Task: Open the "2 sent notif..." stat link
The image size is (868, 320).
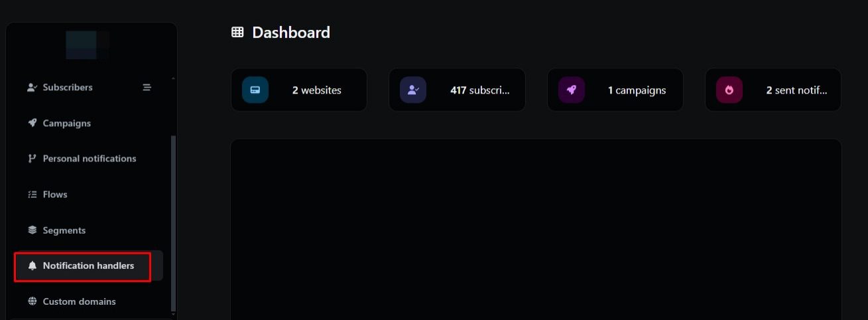Action: (796, 90)
